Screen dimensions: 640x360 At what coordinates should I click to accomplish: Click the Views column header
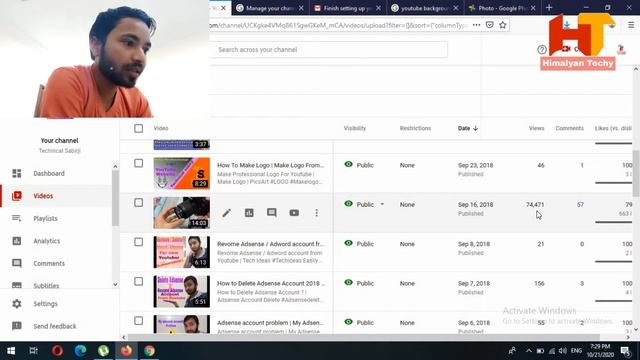536,128
